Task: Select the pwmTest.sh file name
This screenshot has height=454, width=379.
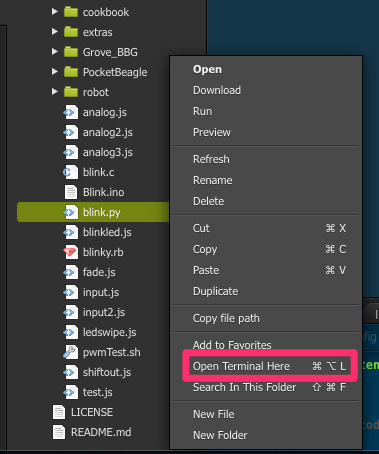Action: pos(111,353)
